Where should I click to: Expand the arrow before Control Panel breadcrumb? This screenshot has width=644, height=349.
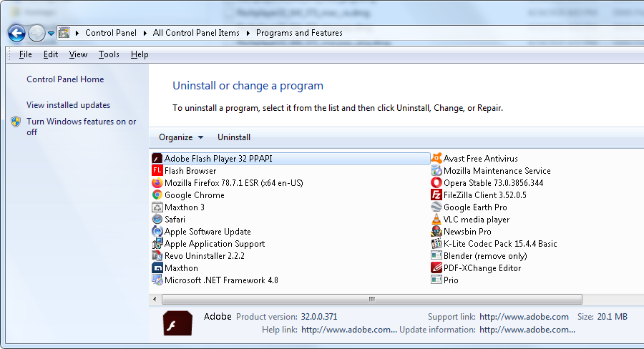(x=77, y=33)
